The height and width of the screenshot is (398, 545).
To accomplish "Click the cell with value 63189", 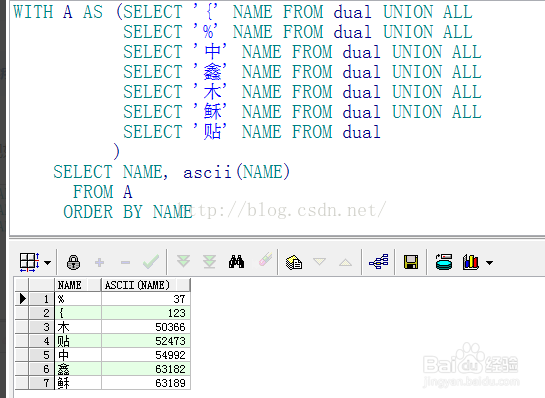I will pos(146,383).
